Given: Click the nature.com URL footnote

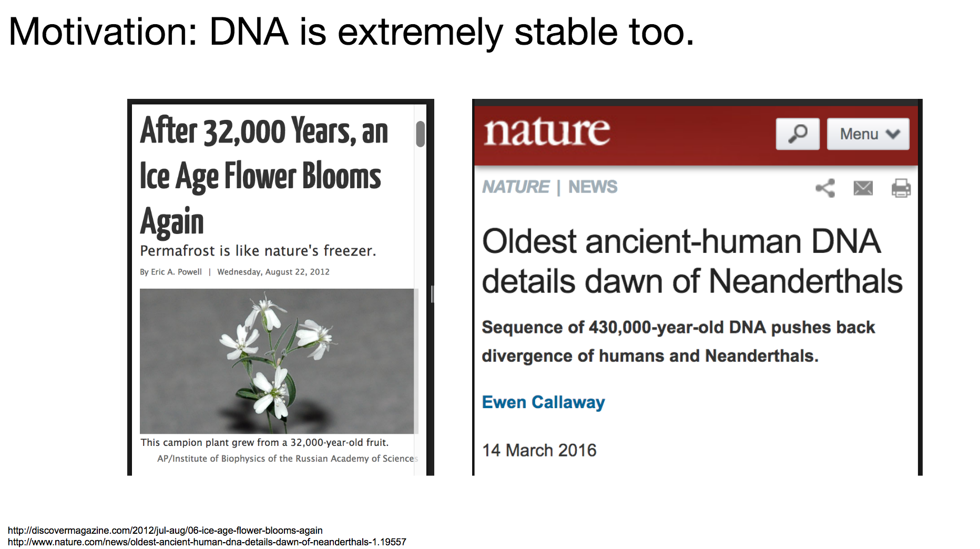Looking at the screenshot, I should click(207, 542).
